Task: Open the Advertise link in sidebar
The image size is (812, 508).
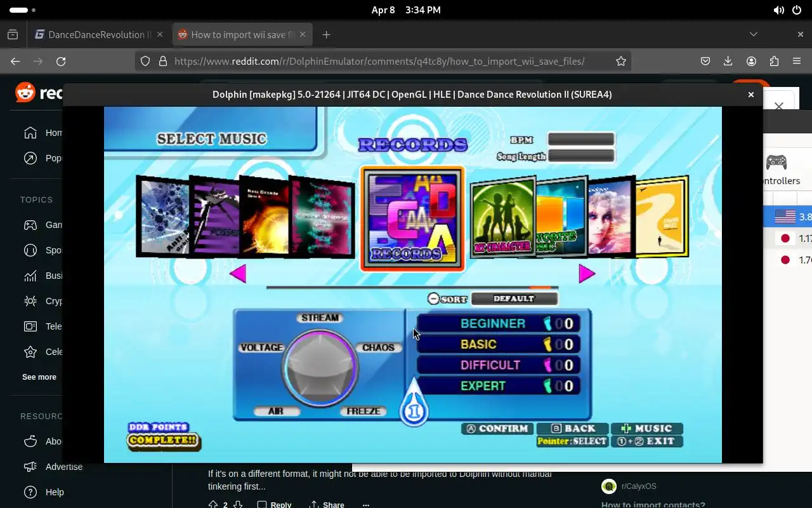Action: coord(53,467)
